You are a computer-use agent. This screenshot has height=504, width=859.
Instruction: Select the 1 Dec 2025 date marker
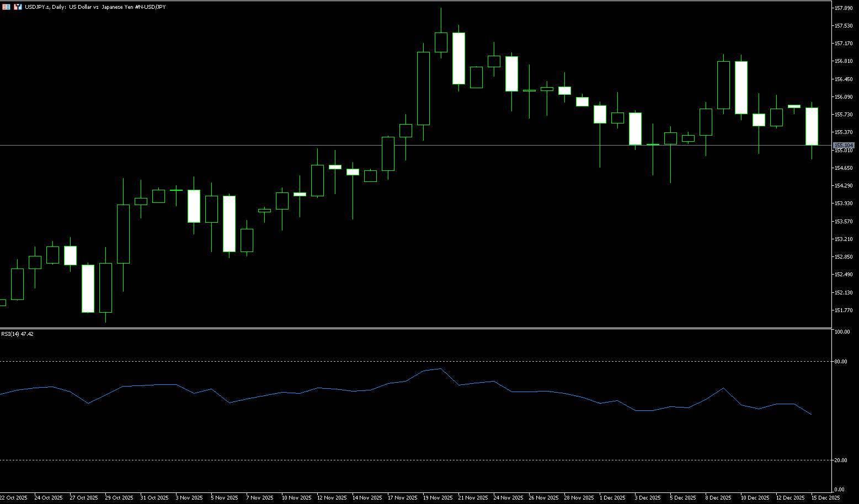pos(612,498)
